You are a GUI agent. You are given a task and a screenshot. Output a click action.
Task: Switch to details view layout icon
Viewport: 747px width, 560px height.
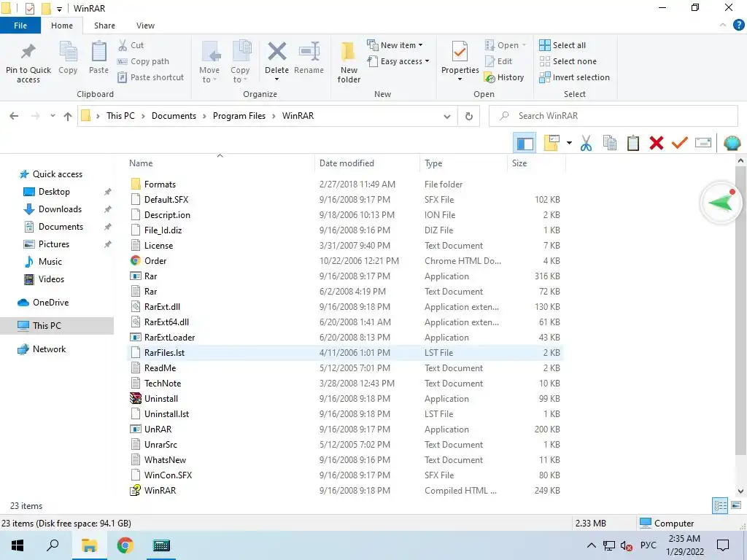[720, 506]
